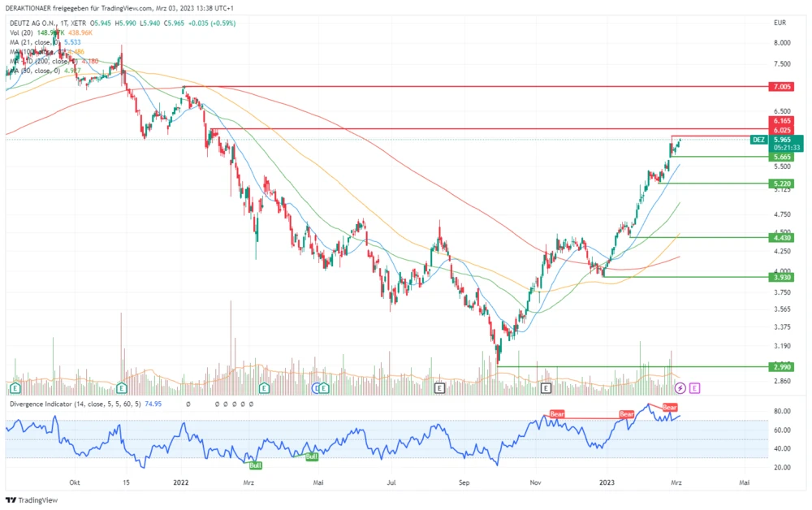
Task: Click the EUR currency label
Action: (x=780, y=23)
